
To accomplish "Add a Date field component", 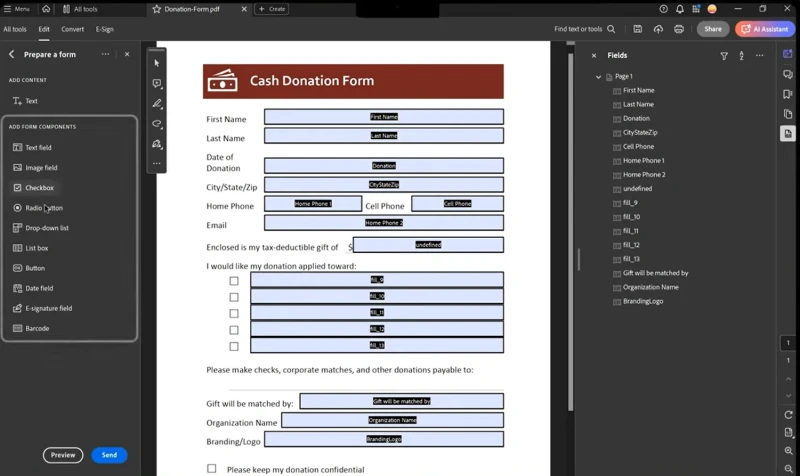I will tap(33, 288).
